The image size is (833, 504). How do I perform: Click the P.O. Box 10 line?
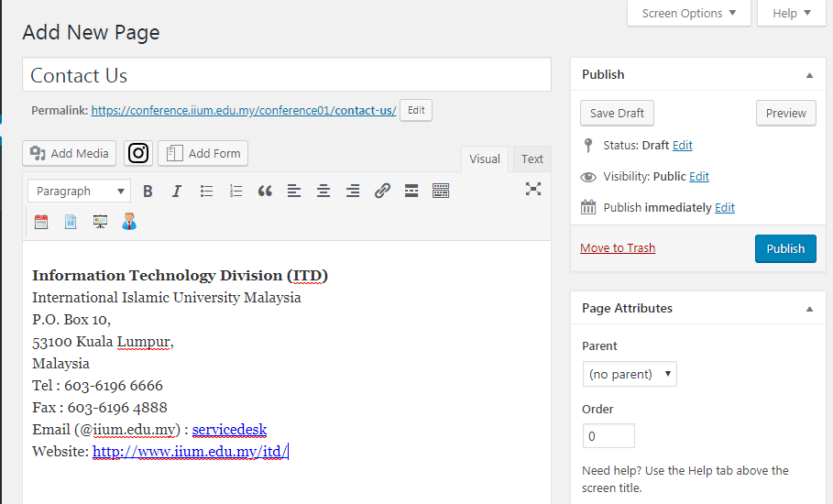[71, 320]
